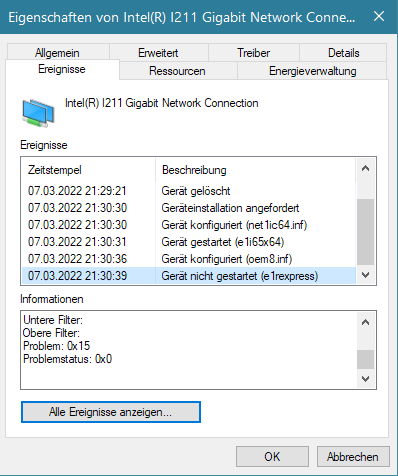Go to the Details tab

point(343,53)
